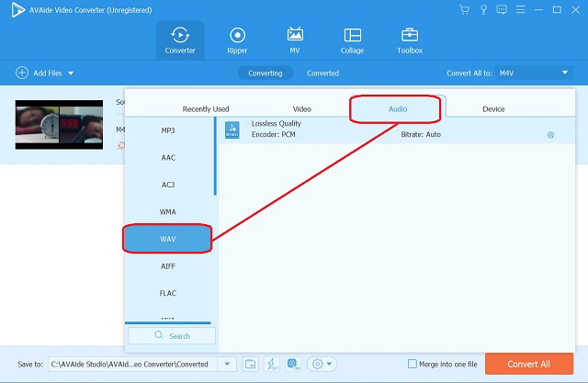The image size is (588, 383).
Task: Choose FLAC in the format list
Action: tap(168, 293)
